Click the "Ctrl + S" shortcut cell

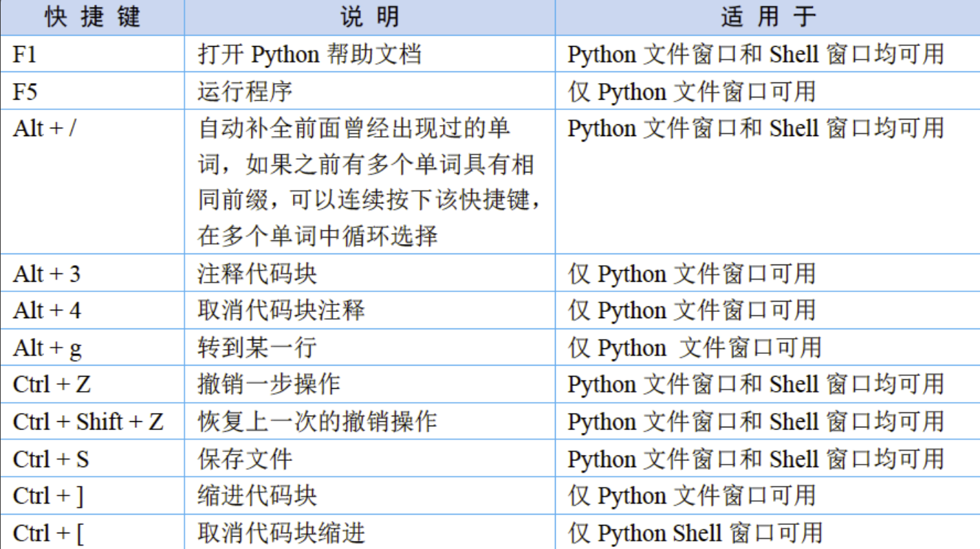(51, 458)
